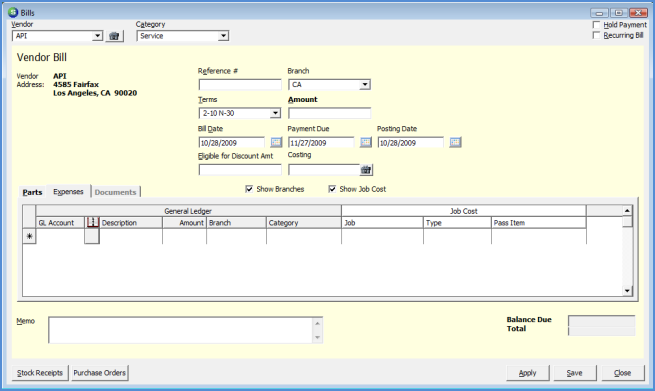This screenshot has height=391, width=655.
Task: Open the Terms 2-10 N-30 dropdown
Action: (x=275, y=113)
